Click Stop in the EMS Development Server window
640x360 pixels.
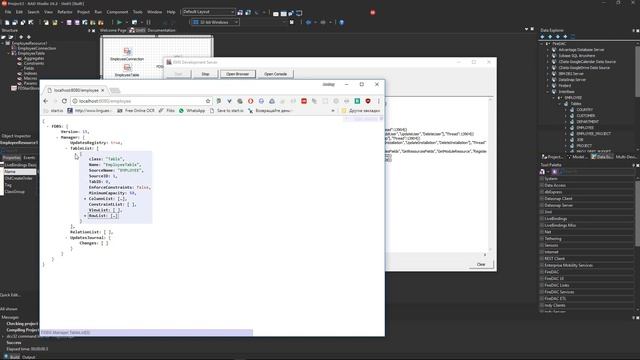(x=205, y=74)
